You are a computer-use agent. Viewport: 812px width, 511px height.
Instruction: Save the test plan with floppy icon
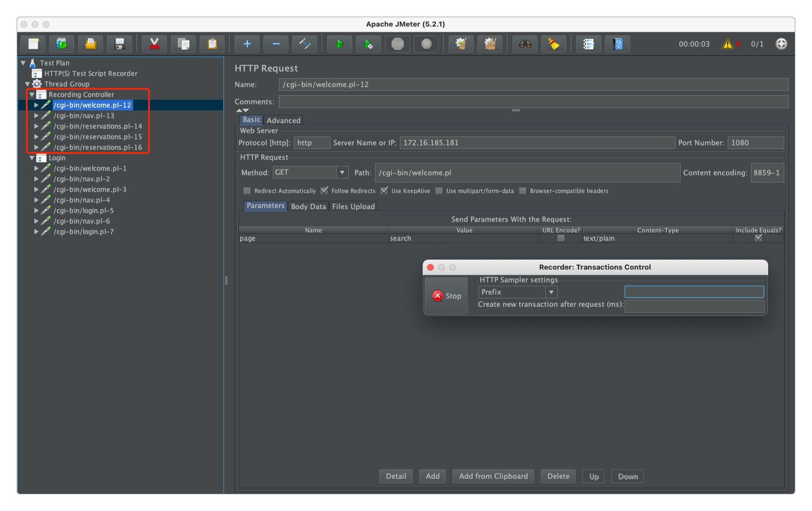pyautogui.click(x=120, y=44)
